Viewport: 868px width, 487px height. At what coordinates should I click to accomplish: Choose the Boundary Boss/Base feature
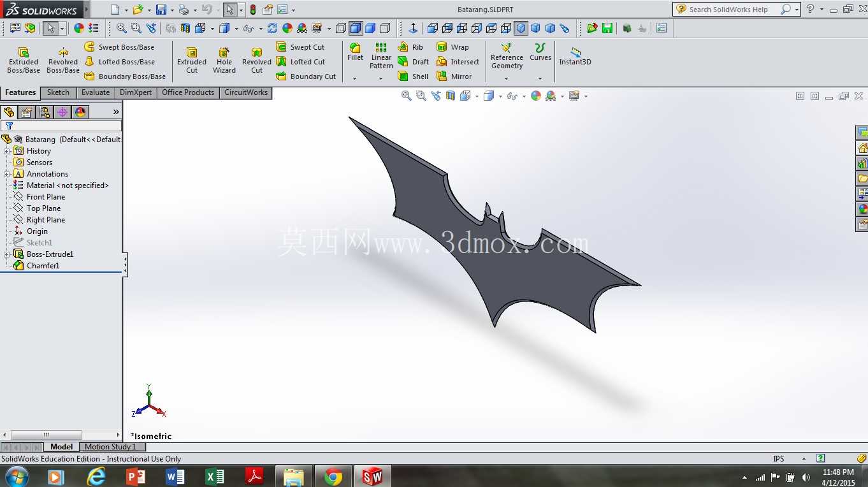click(x=125, y=76)
